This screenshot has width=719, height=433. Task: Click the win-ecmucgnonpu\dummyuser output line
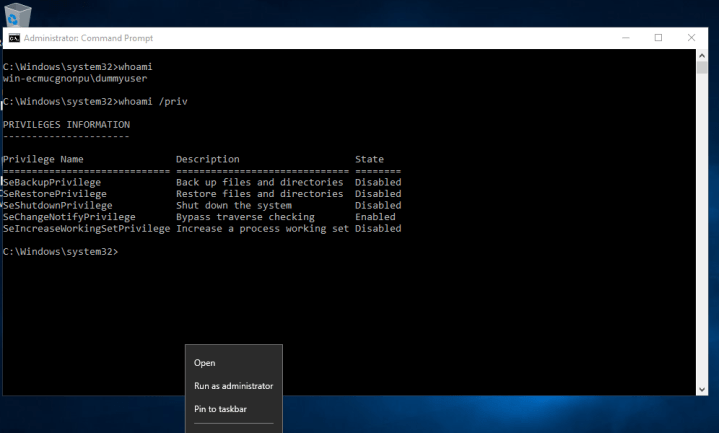(76, 78)
